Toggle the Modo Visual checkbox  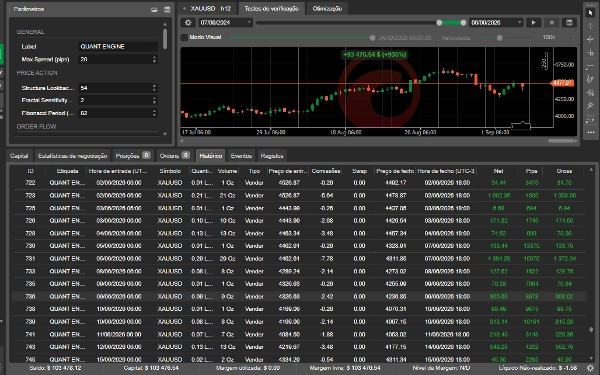point(184,38)
